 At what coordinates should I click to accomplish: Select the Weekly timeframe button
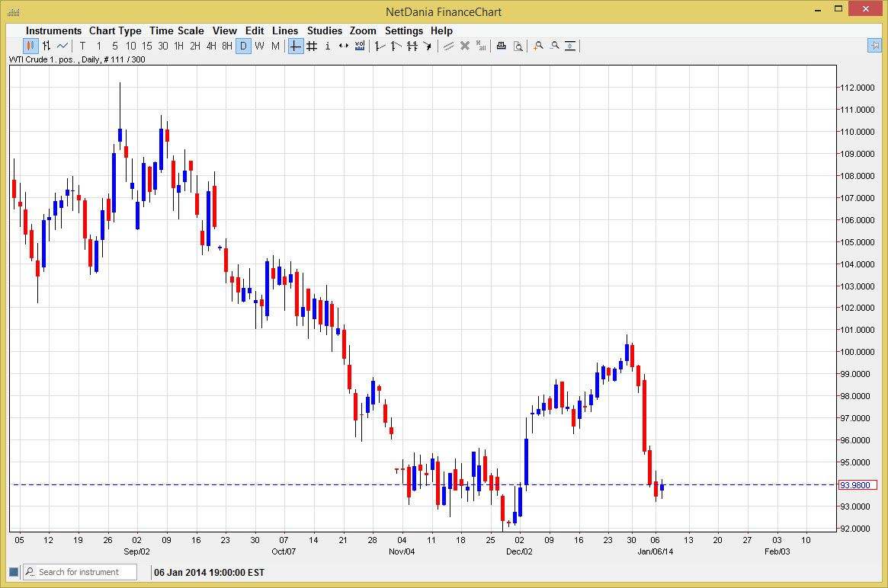click(x=259, y=46)
